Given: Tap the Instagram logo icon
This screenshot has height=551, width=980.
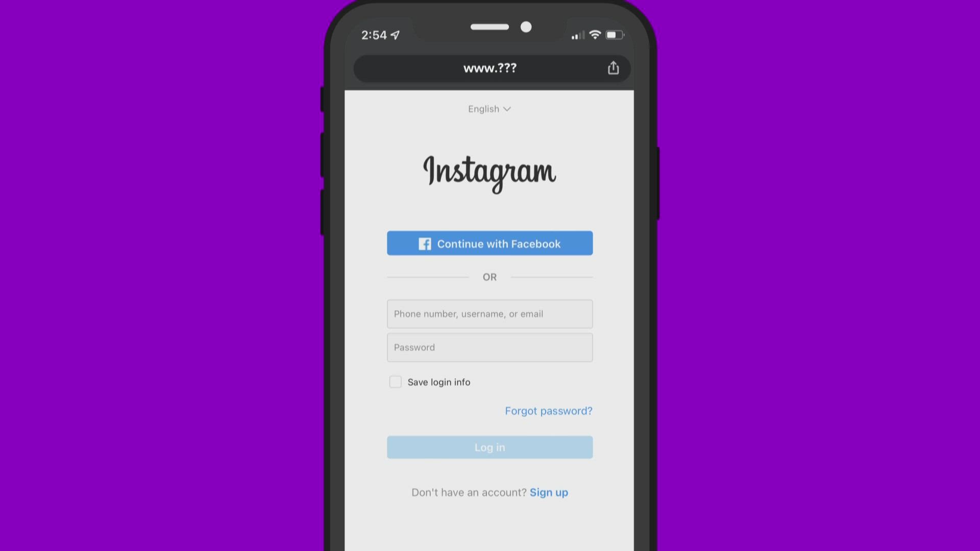Looking at the screenshot, I should [490, 171].
